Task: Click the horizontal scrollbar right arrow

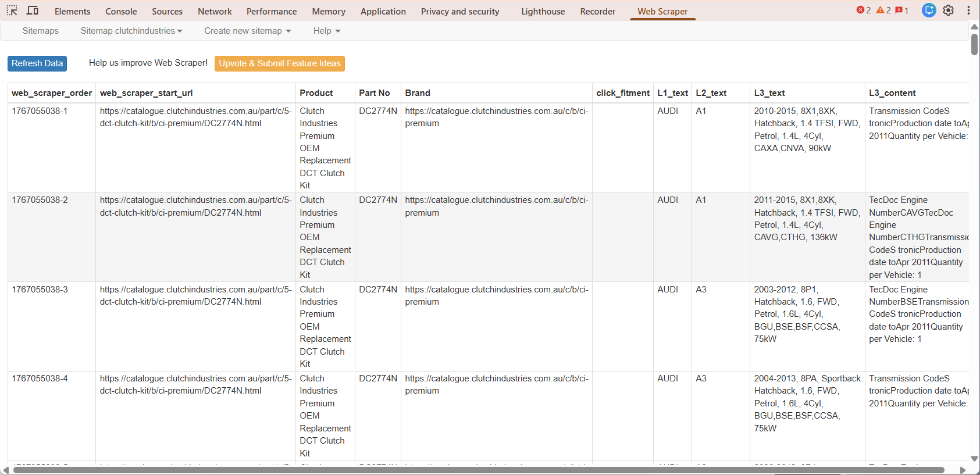Action: (x=963, y=470)
